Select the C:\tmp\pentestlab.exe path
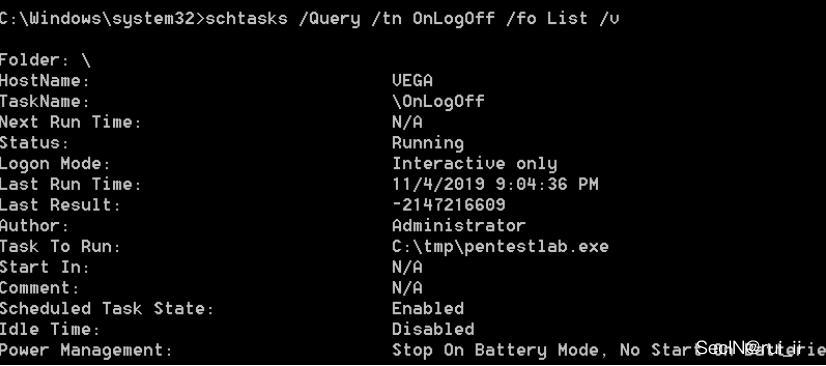 tap(500, 246)
